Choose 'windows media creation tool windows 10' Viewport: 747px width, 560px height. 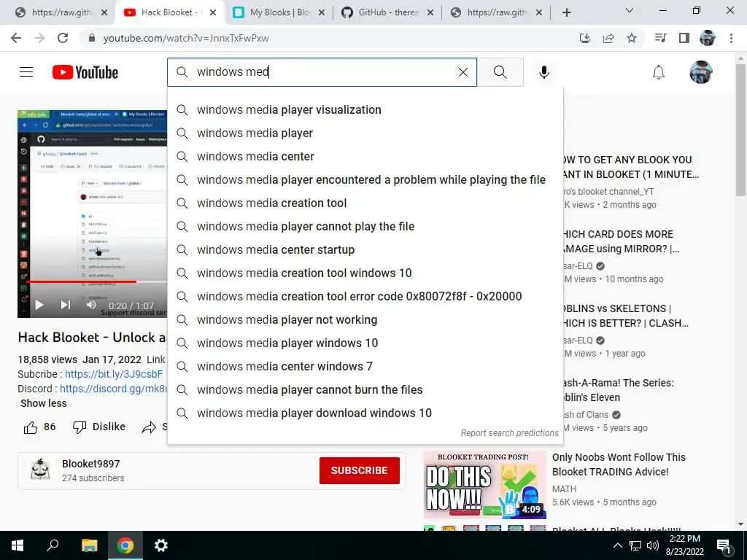365,273
